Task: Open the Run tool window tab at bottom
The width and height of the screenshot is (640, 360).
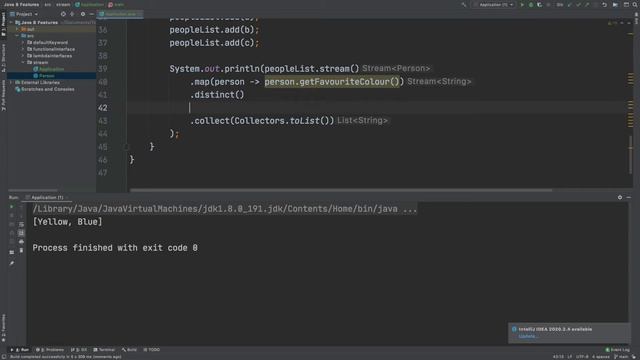Action: coord(20,350)
